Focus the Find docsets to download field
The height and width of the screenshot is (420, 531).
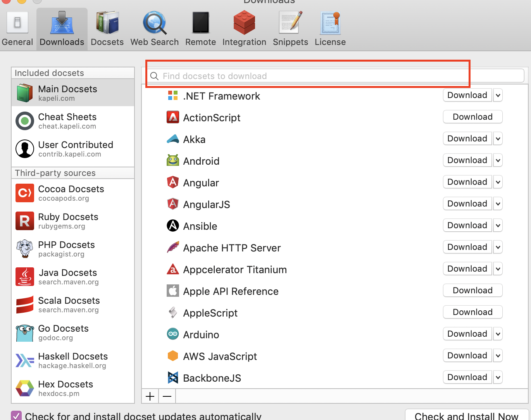[335, 76]
